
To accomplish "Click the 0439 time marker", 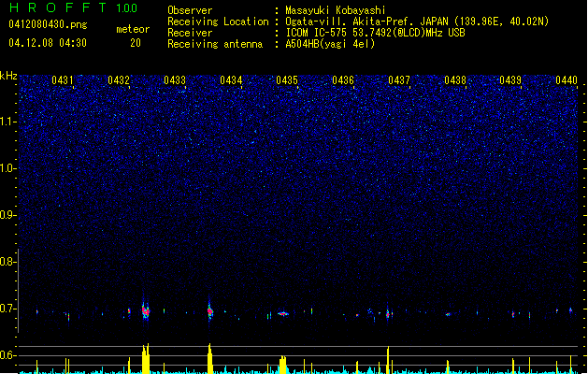I will [510, 80].
